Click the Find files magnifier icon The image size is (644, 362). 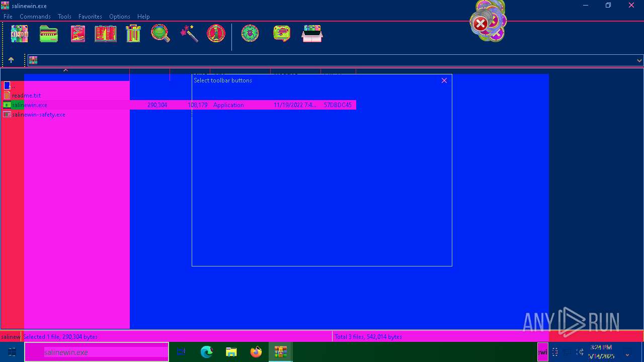pos(160,34)
